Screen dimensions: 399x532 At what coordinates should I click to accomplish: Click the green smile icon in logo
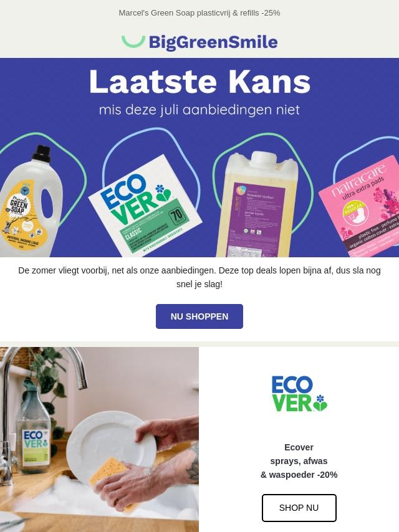point(133,41)
